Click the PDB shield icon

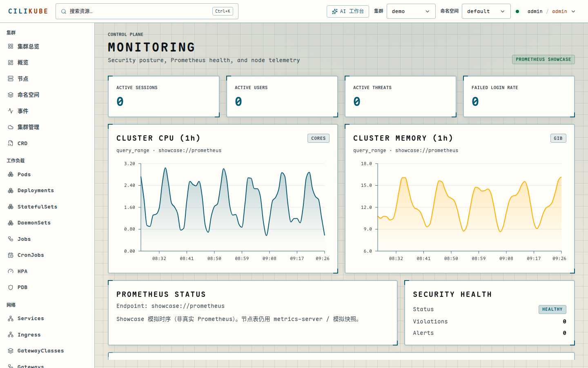pos(11,287)
